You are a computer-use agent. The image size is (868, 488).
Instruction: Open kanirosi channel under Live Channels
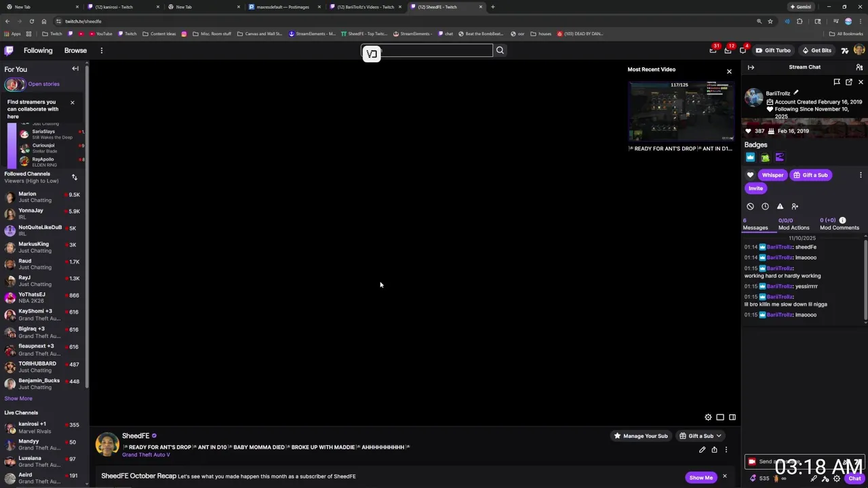pyautogui.click(x=42, y=427)
